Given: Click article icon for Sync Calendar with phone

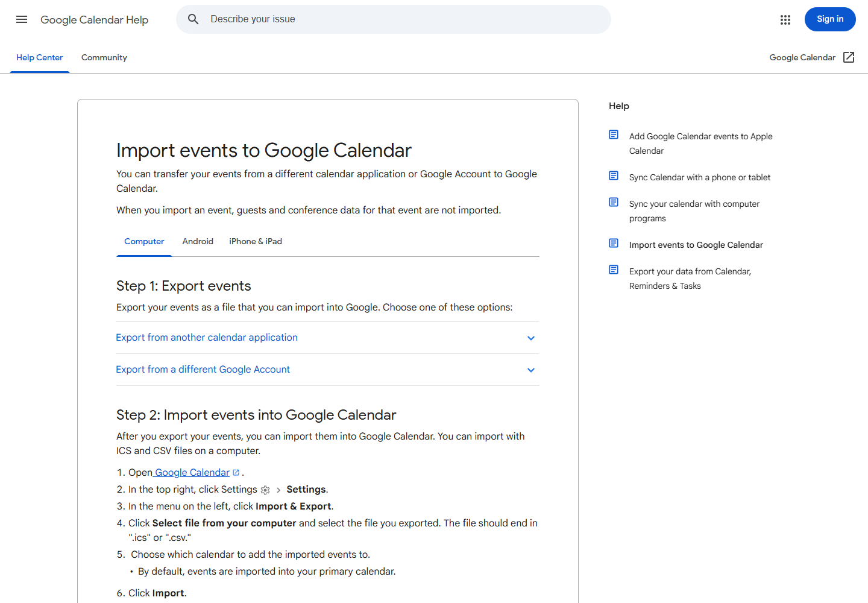Looking at the screenshot, I should tap(614, 175).
